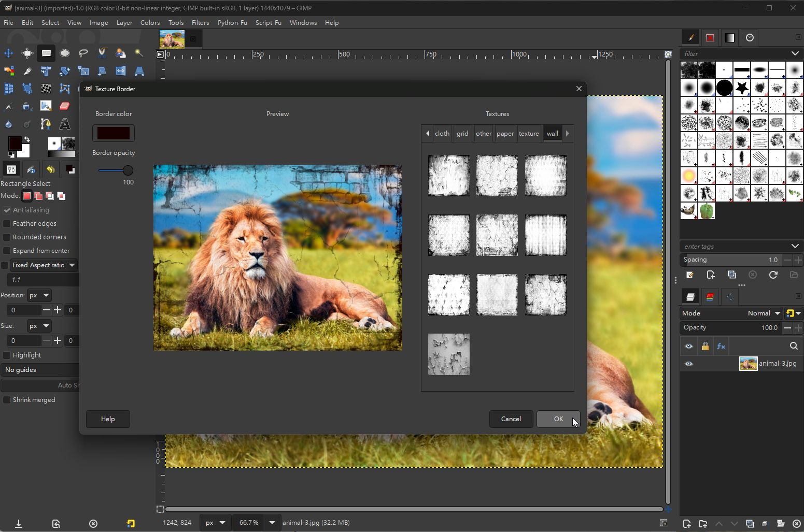Select the Ellipse Select tool
The height and width of the screenshot is (532, 804).
[x=65, y=53]
